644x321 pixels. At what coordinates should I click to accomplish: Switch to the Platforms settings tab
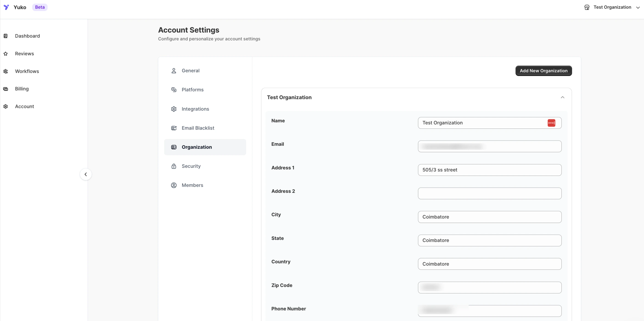tap(205, 90)
